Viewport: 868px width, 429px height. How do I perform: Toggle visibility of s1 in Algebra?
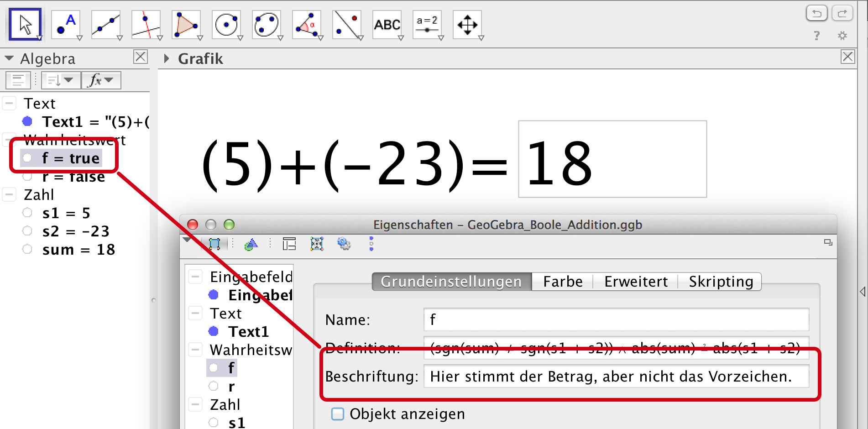pyautogui.click(x=27, y=213)
